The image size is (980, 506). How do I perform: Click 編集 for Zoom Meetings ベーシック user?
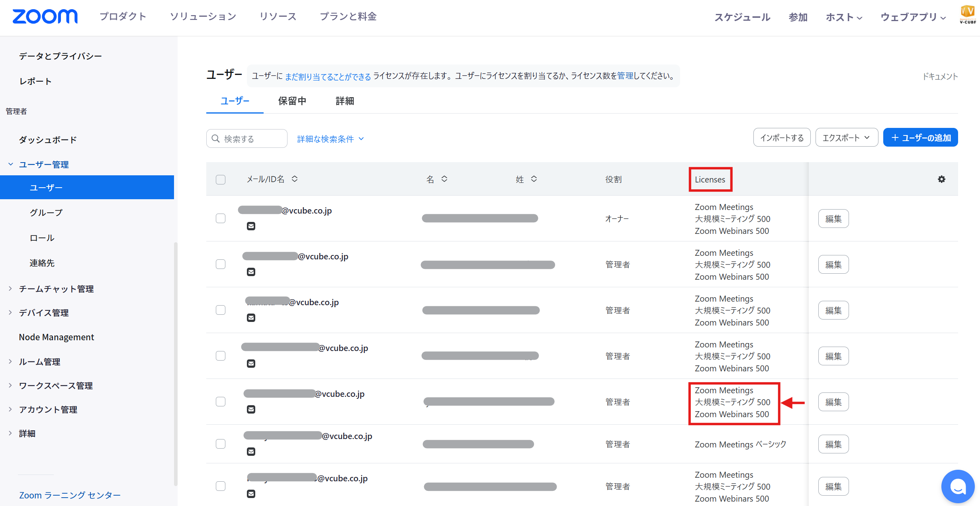[833, 444]
